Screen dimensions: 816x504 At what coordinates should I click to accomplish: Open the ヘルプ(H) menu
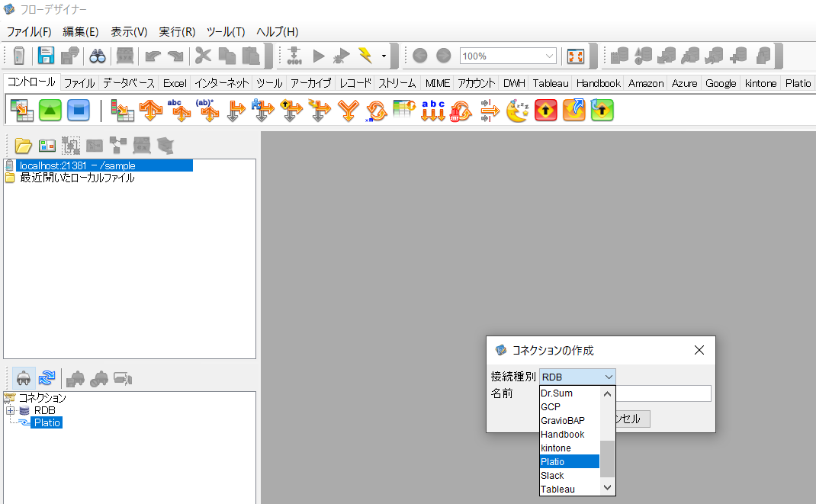point(278,32)
